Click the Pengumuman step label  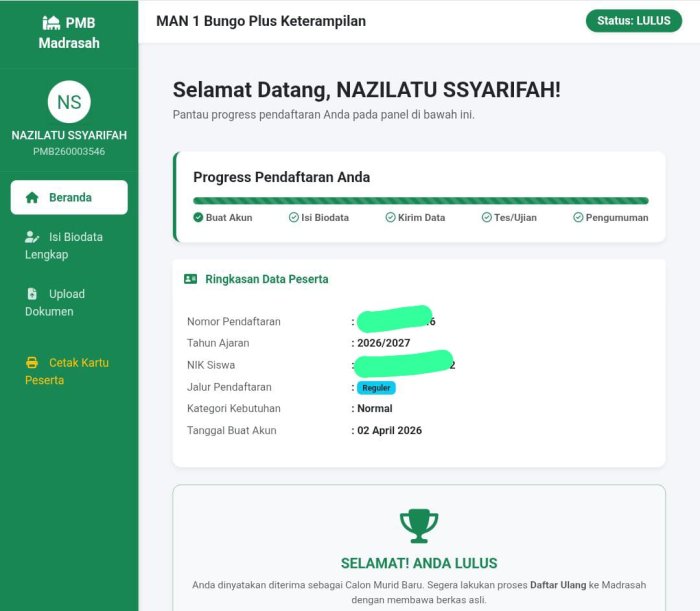(x=617, y=217)
